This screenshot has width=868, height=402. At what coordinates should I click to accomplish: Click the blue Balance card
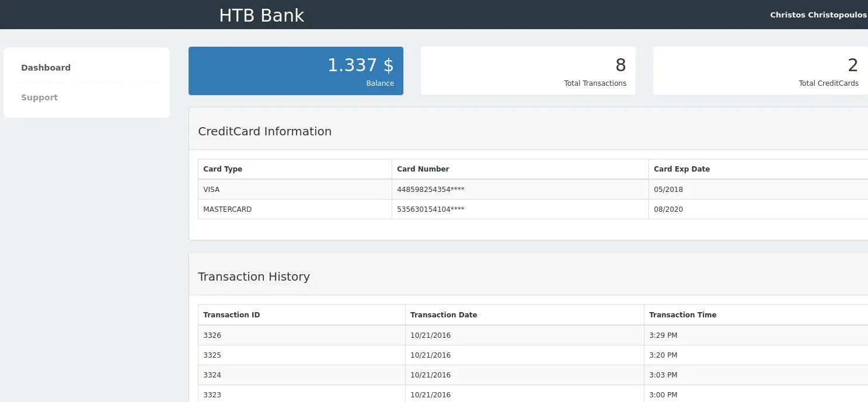click(x=295, y=71)
